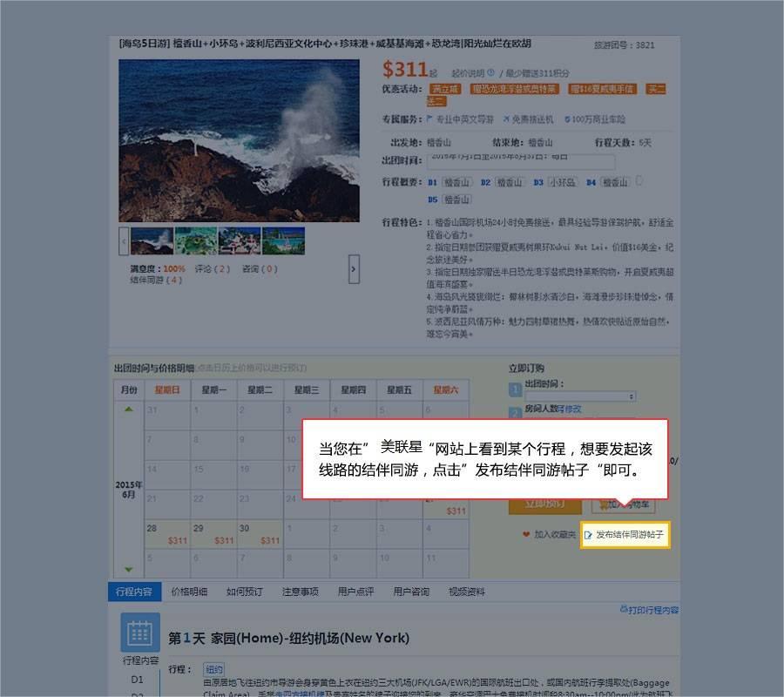
Task: Click the airplane icon beside 免费接送机
Action: tap(506, 119)
